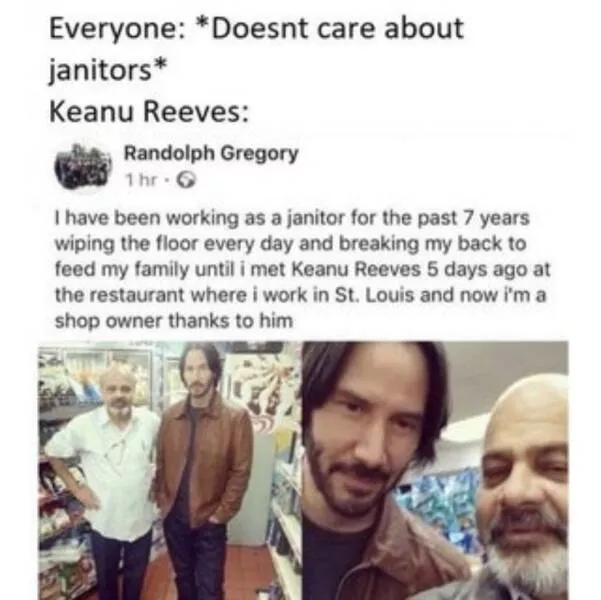
Task: Click the post line starting "I have been working"
Action: coord(292,218)
